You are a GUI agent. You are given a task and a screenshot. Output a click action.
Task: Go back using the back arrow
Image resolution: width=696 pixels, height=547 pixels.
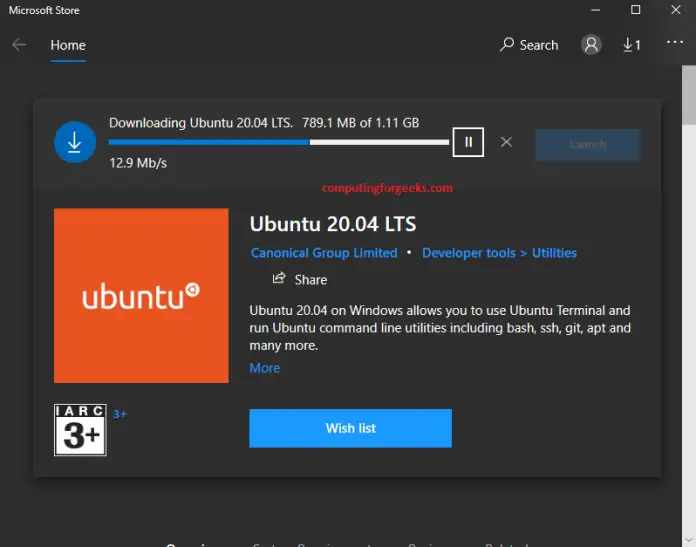coord(19,45)
